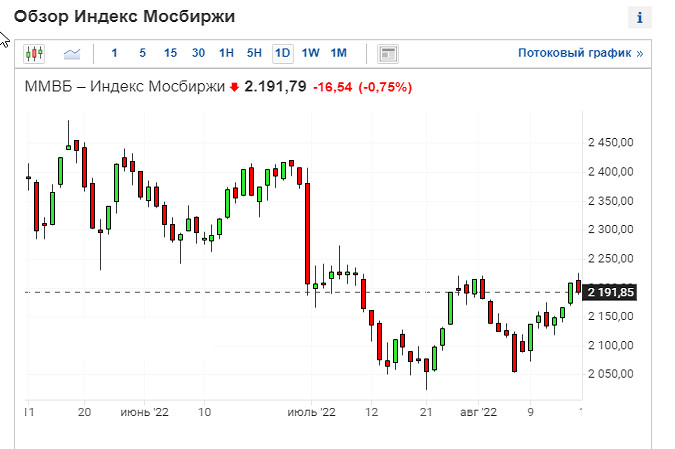Select the 5 minute interval
675x449 pixels.
point(142,53)
